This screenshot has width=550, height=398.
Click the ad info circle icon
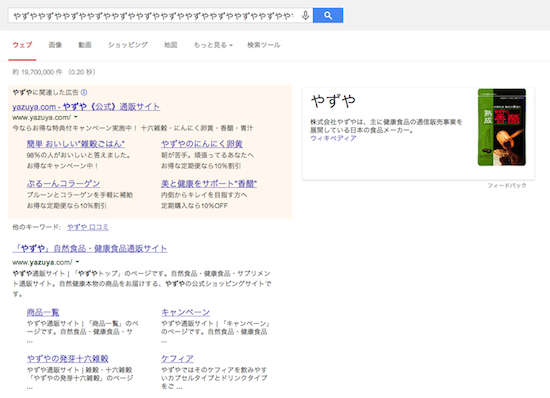click(84, 93)
